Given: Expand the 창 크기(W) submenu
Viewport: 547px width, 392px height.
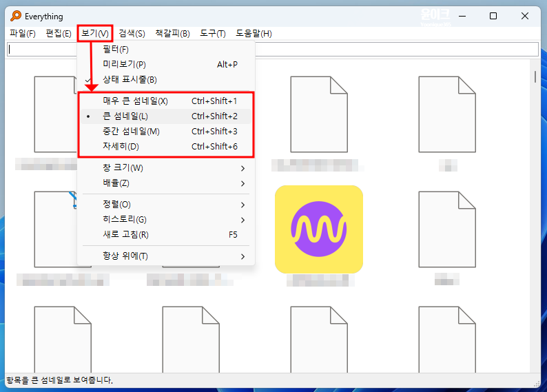Looking at the screenshot, I should (x=166, y=168).
